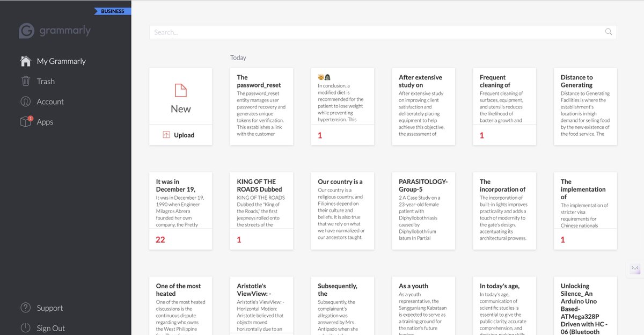Open "After extensive study on" document
Screen dimensions: 644x335
pyautogui.click(x=423, y=106)
